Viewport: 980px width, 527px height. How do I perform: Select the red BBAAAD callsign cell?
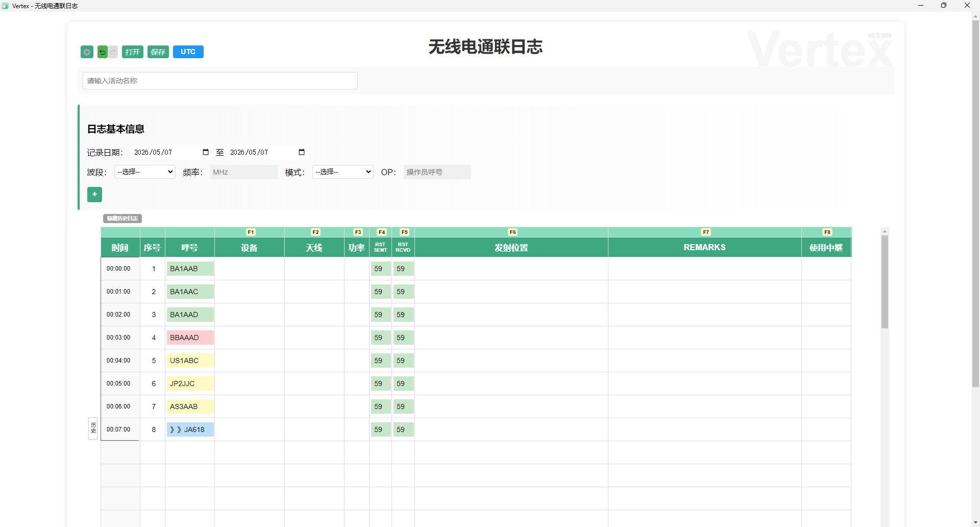190,338
